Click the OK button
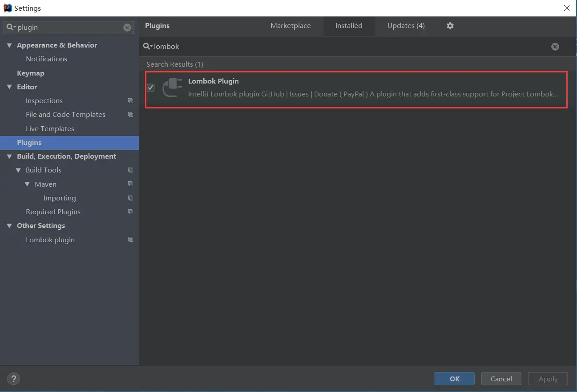Viewport: 577px width, 392px height. pos(455,379)
